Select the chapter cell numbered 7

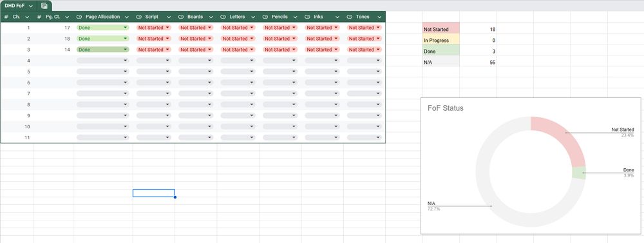pos(17,93)
